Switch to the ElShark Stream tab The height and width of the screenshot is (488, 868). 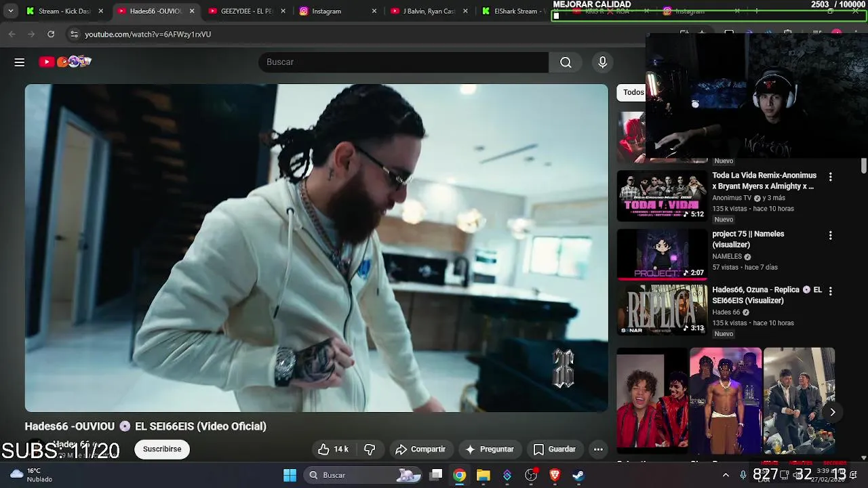519,12
